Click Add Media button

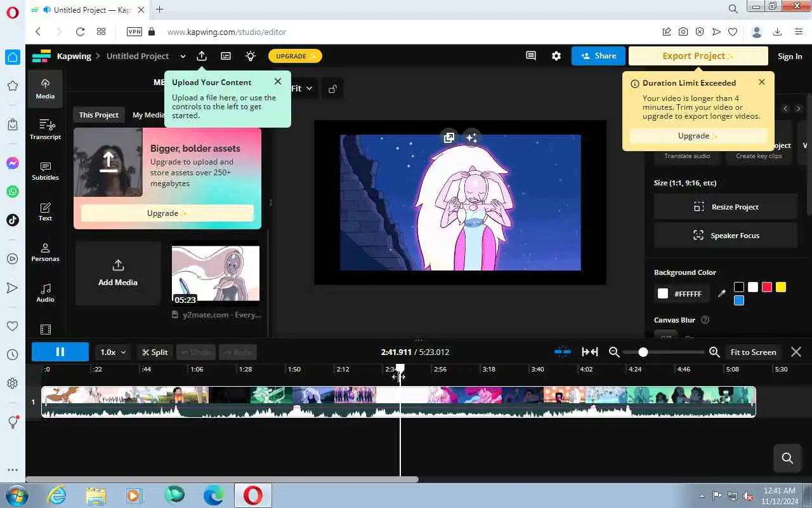[x=118, y=273]
